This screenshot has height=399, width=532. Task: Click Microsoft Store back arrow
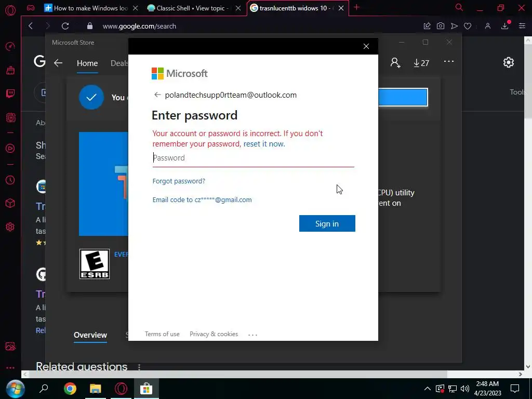click(x=58, y=63)
